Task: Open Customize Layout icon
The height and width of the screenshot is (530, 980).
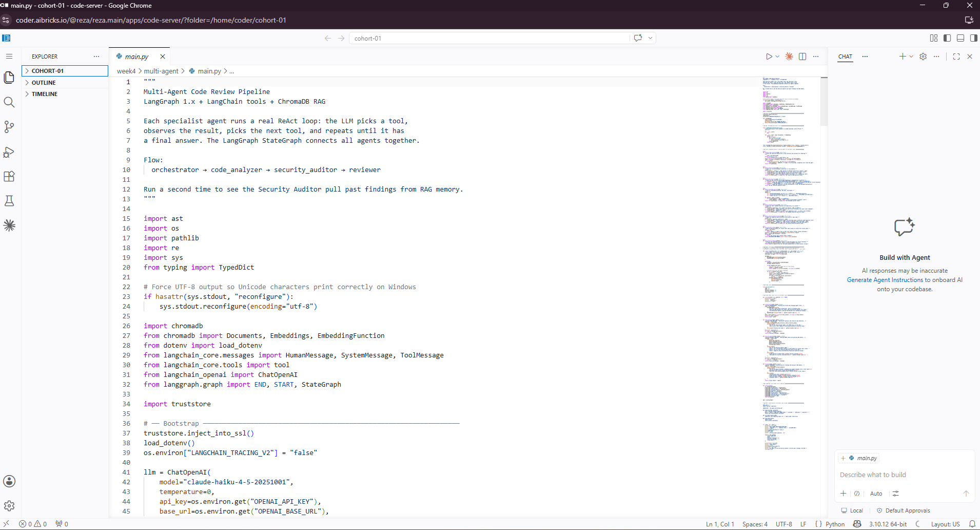Action: 934,38
